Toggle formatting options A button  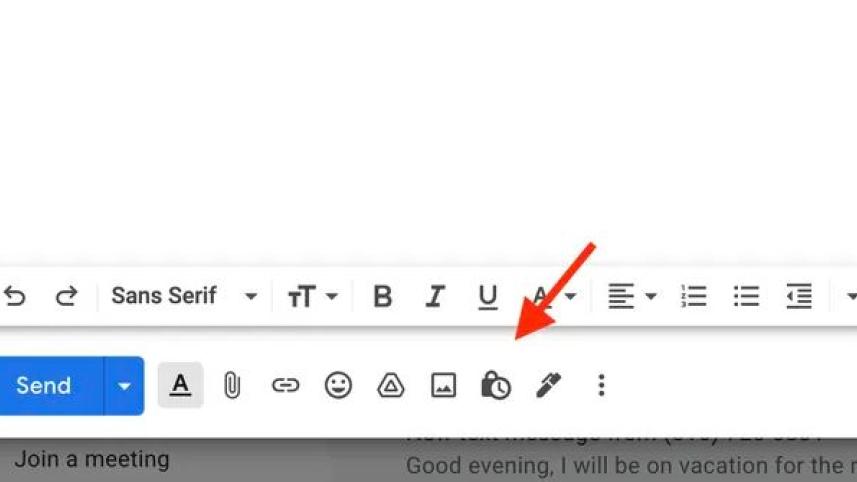click(180, 385)
